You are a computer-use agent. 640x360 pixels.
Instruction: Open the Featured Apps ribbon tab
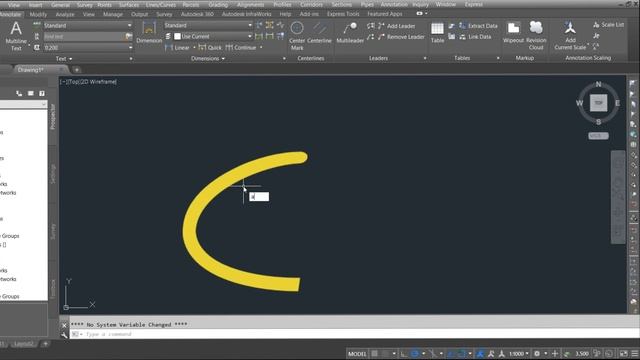point(384,14)
